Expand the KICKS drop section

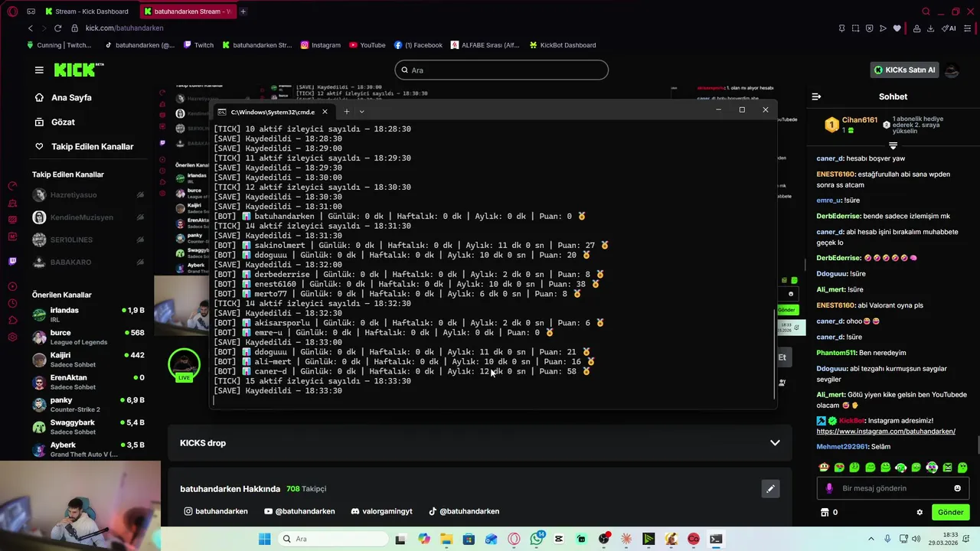775,443
